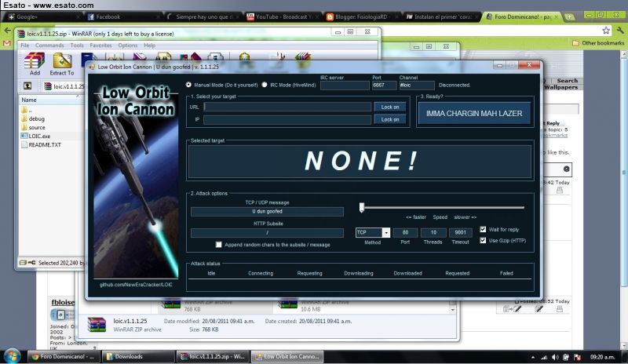
Task: Toggle the Wait for reply checkbox
Action: [483, 229]
